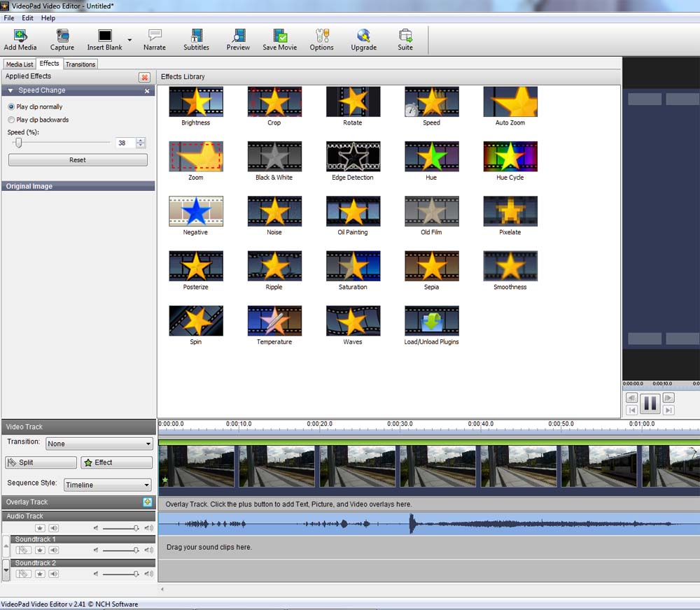Select Play clip normally radio button
The width and height of the screenshot is (700, 610).
[11, 107]
